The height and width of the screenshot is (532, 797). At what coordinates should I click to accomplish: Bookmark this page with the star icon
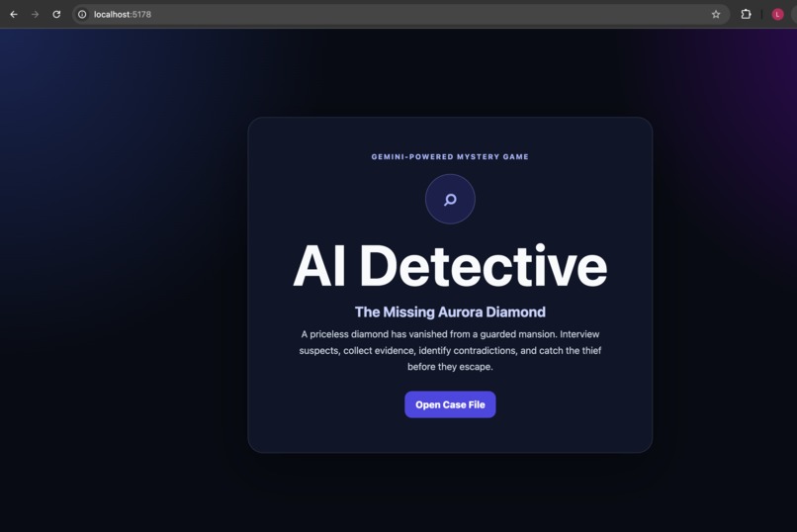(716, 14)
